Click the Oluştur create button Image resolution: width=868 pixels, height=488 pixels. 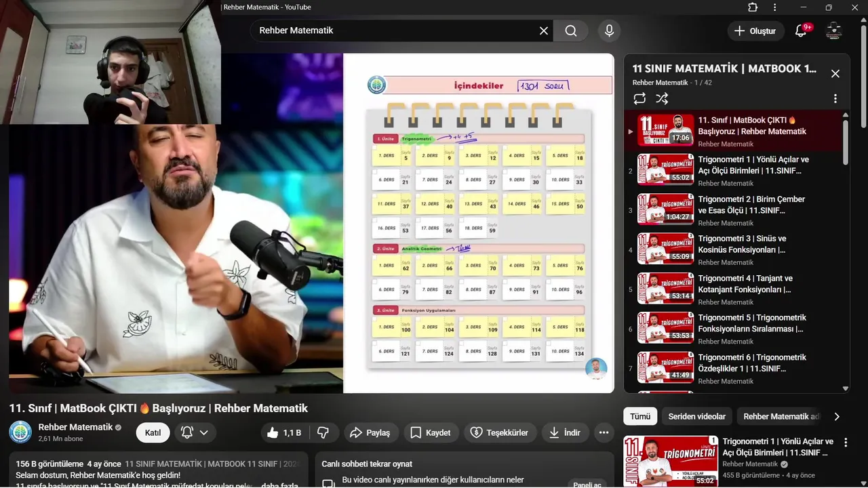point(755,30)
